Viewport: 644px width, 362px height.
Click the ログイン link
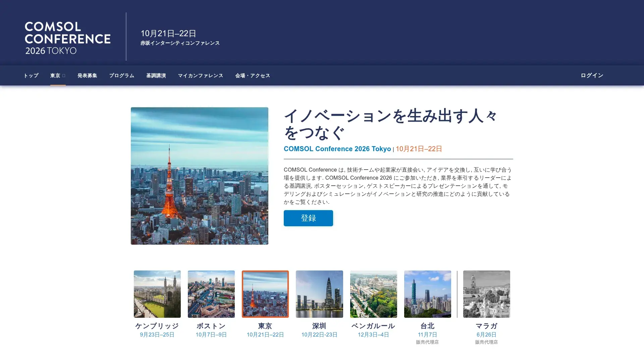(592, 75)
